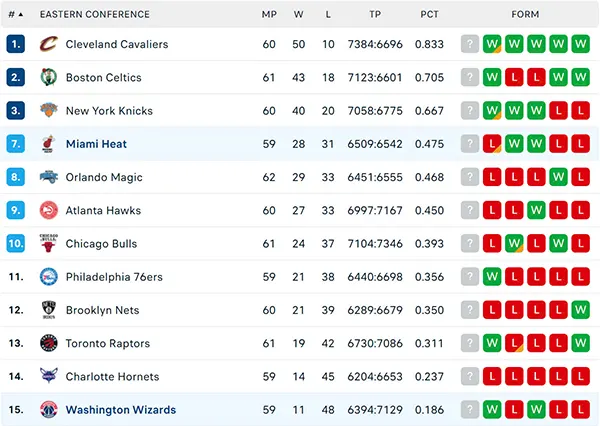Click the only W badge in Orlando Magic form
The image size is (600, 426).
(x=558, y=177)
